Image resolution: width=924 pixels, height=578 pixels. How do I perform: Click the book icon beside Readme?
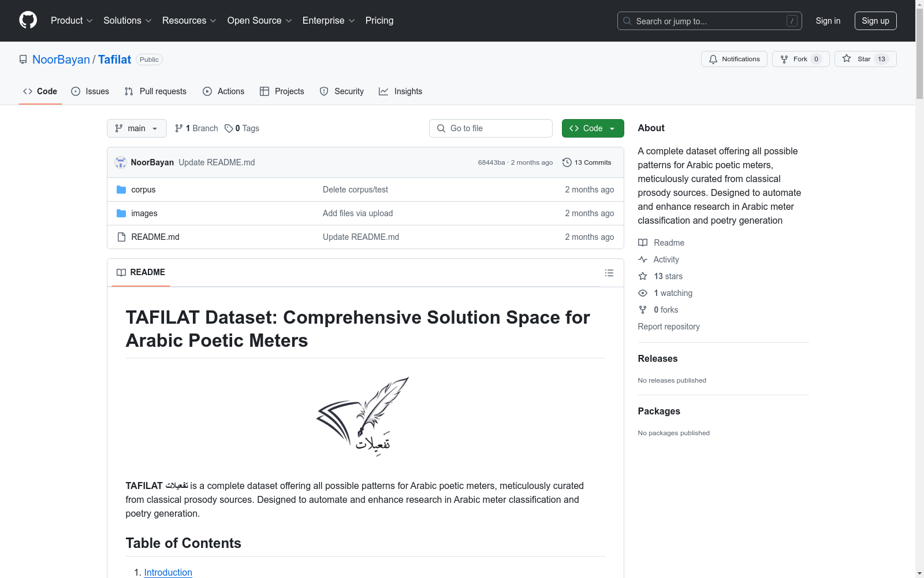(643, 243)
